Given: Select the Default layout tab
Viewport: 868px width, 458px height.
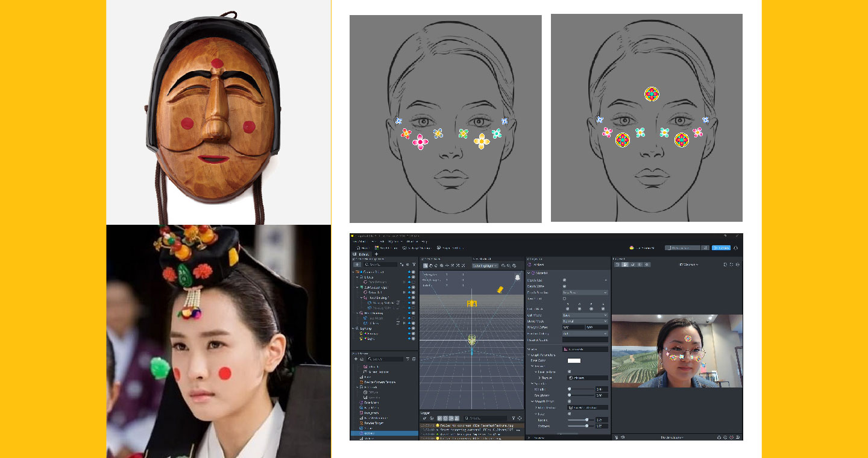Looking at the screenshot, I should coord(363,254).
